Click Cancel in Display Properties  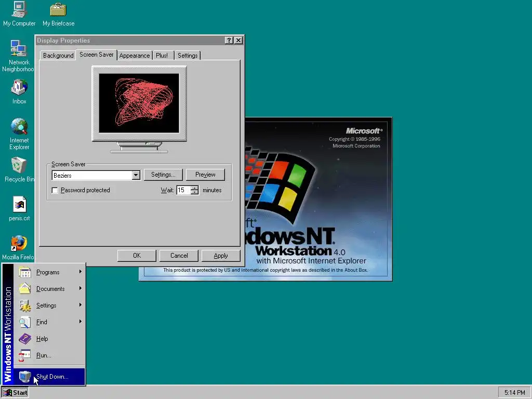point(179,256)
